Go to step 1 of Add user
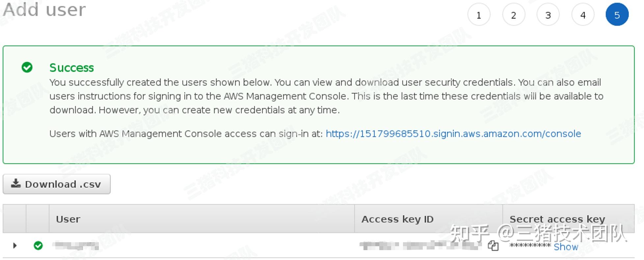 coord(479,15)
